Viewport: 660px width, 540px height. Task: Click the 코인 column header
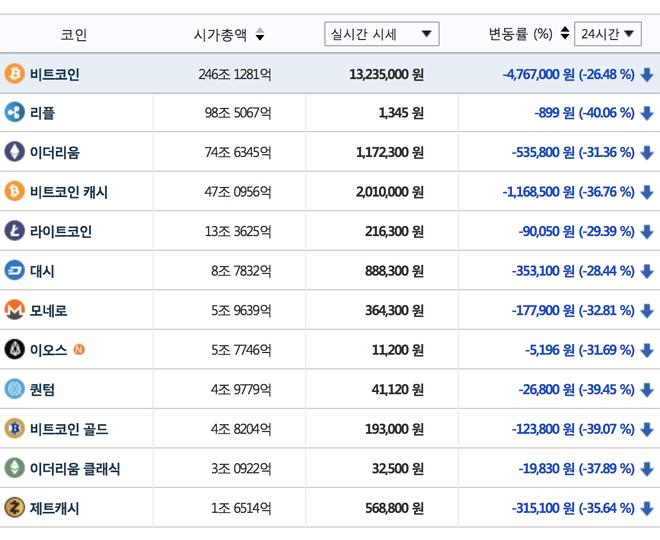(x=74, y=35)
